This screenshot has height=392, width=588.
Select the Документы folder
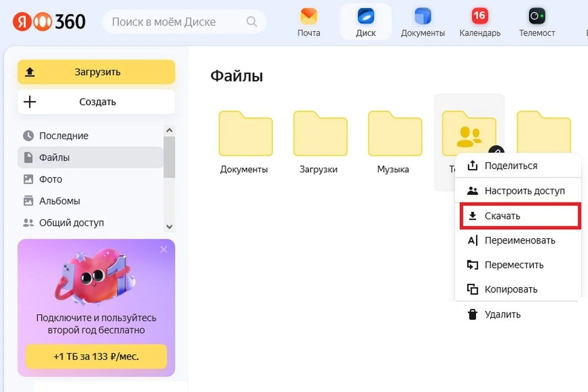(245, 142)
